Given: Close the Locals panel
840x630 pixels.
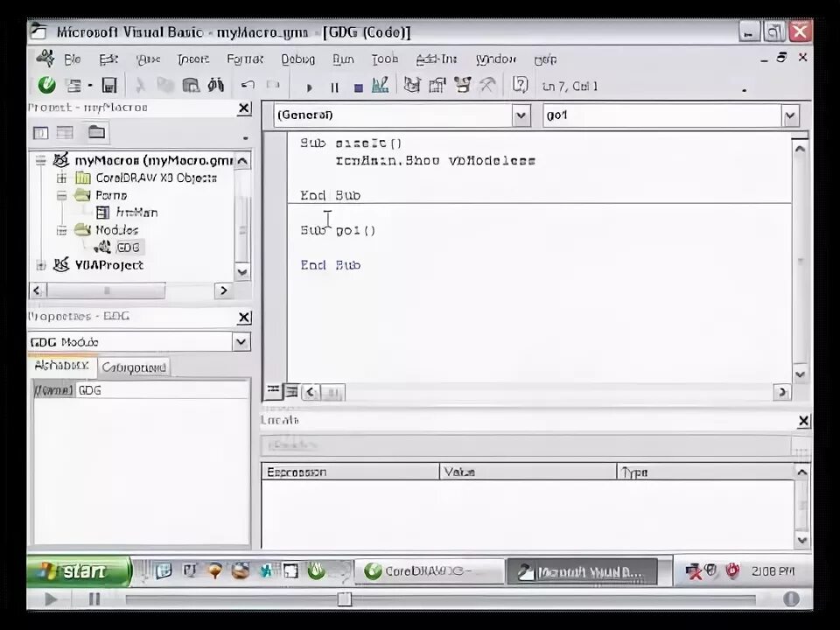Looking at the screenshot, I should point(803,422).
